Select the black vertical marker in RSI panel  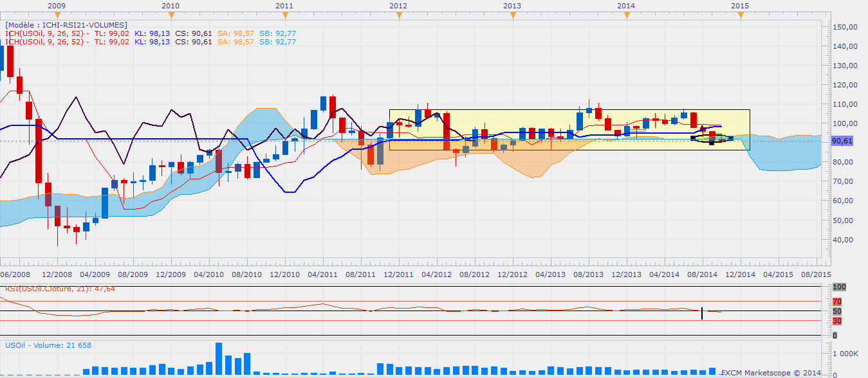click(701, 313)
